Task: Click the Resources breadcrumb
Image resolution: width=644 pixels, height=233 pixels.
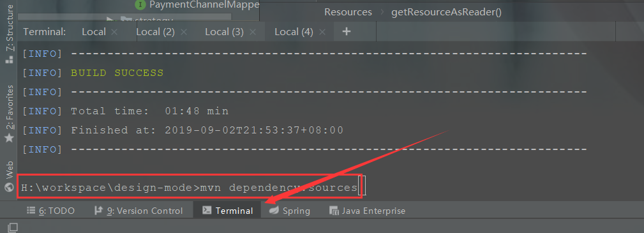Action: point(348,12)
